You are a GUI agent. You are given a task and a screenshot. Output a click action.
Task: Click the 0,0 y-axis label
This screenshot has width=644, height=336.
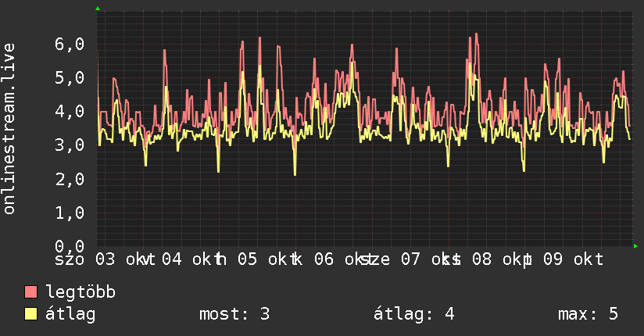tap(70, 245)
